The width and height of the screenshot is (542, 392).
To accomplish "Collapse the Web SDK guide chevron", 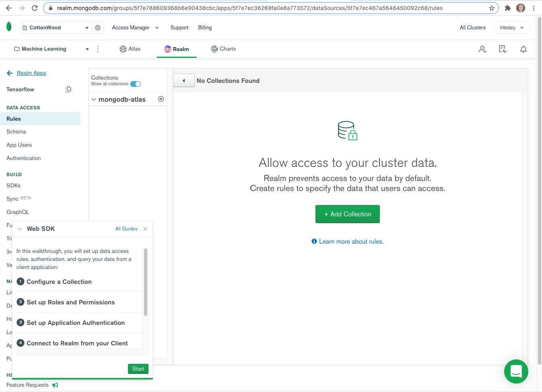I will [x=20, y=229].
